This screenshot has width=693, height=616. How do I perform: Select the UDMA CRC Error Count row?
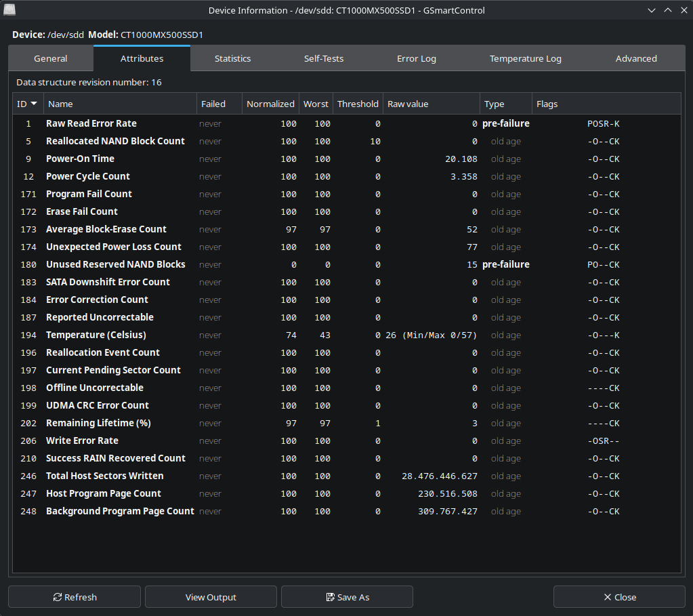347,405
